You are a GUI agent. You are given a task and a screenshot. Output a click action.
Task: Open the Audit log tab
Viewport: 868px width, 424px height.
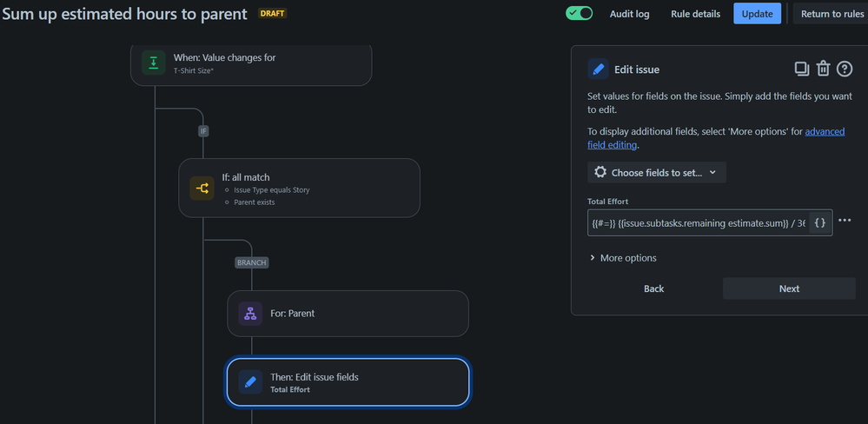coord(629,14)
